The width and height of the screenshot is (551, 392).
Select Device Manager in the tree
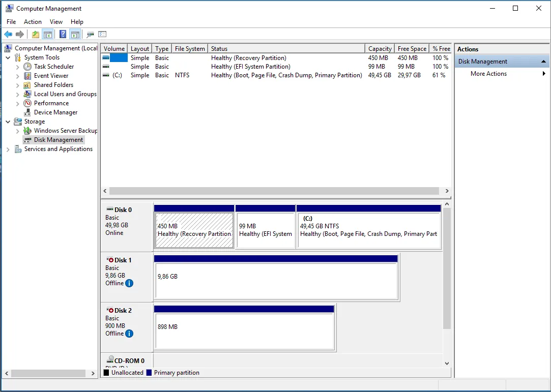[x=55, y=112]
